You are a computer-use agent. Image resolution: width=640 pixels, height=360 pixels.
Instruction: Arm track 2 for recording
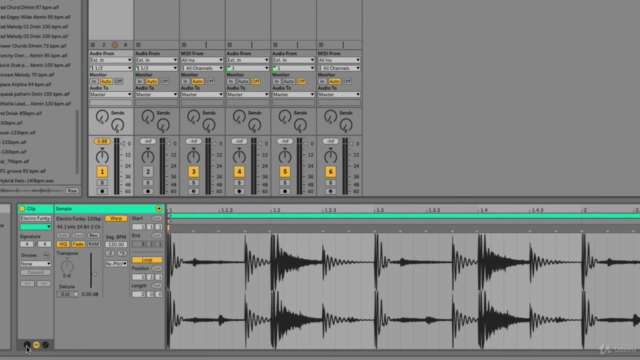pos(148,191)
